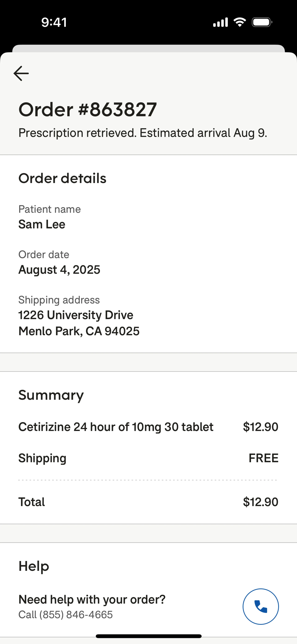Tap the 9:41 clock in status bar
297x644 pixels.
[54, 22]
